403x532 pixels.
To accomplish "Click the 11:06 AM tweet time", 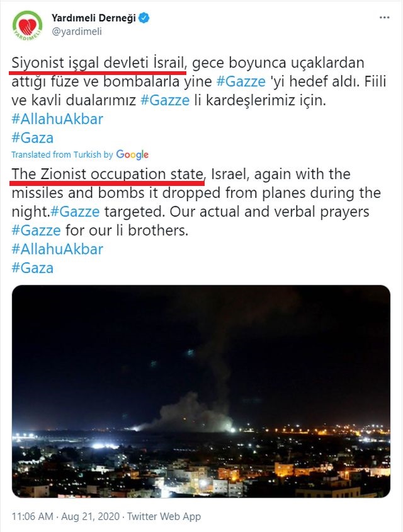I will 33,516.
